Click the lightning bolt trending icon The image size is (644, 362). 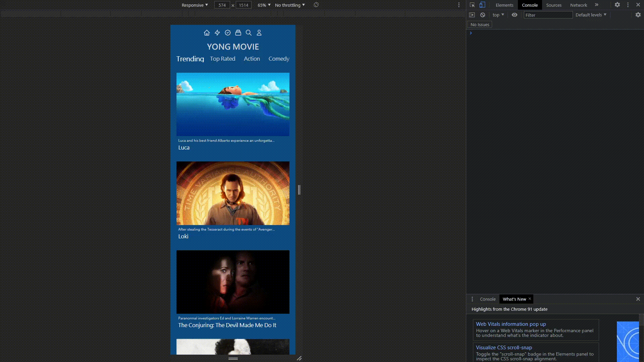[217, 33]
